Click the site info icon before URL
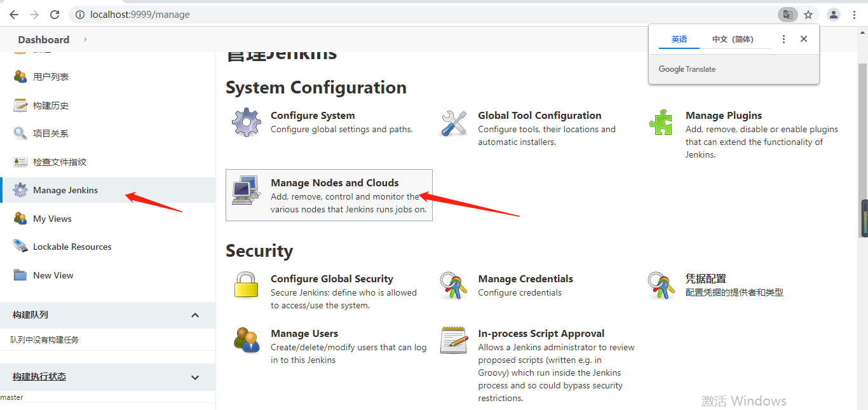This screenshot has height=410, width=868. 79,14
